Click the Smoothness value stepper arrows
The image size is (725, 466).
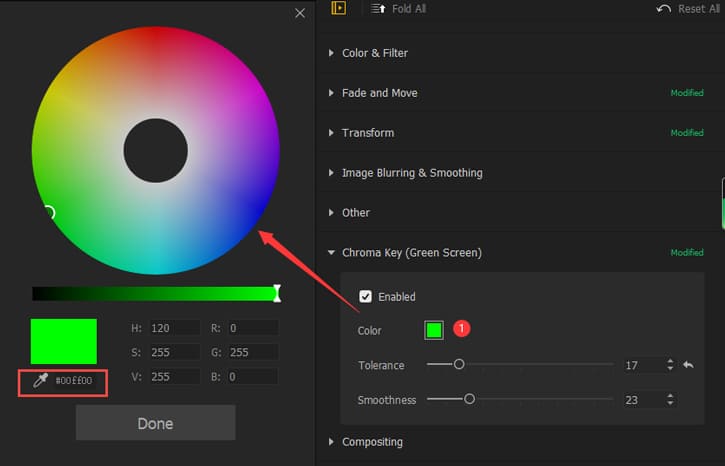pos(669,400)
